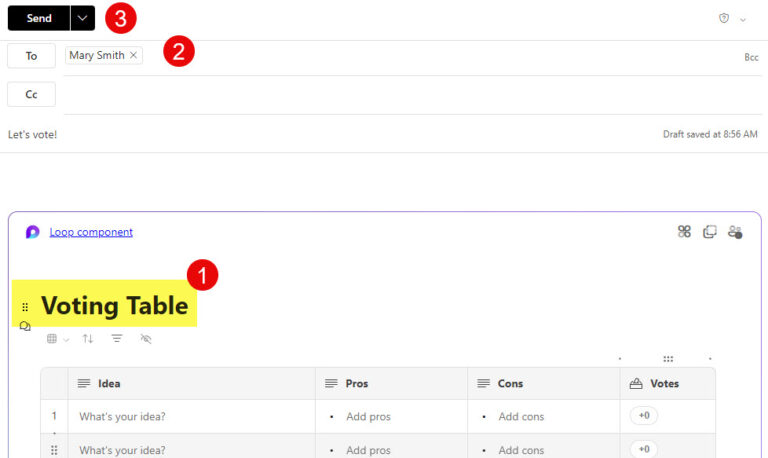Open the Loop apps grid icon
Screen dimensions: 768x458
click(684, 232)
